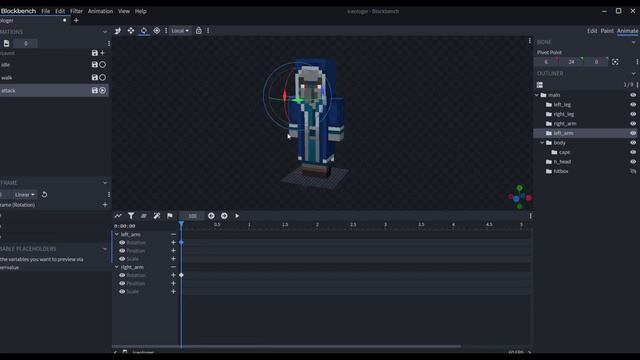This screenshot has height=360, width=640.
Task: Collapse the body group in outliner
Action: [x=542, y=143]
